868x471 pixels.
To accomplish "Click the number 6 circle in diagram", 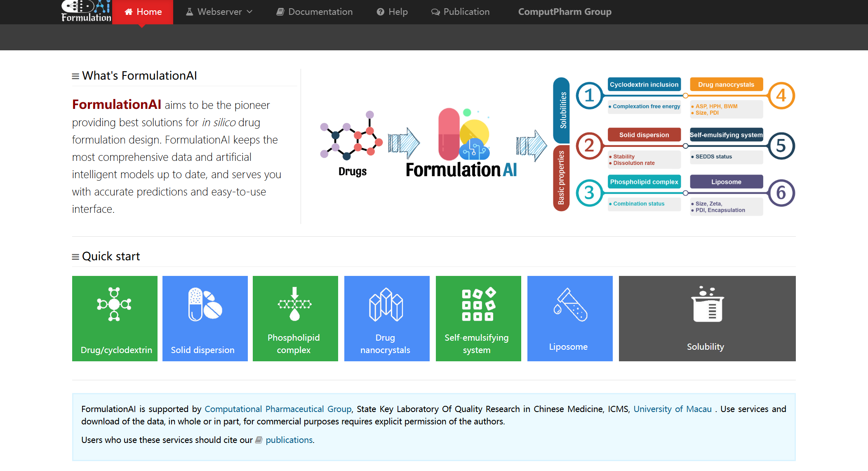I will pyautogui.click(x=781, y=193).
